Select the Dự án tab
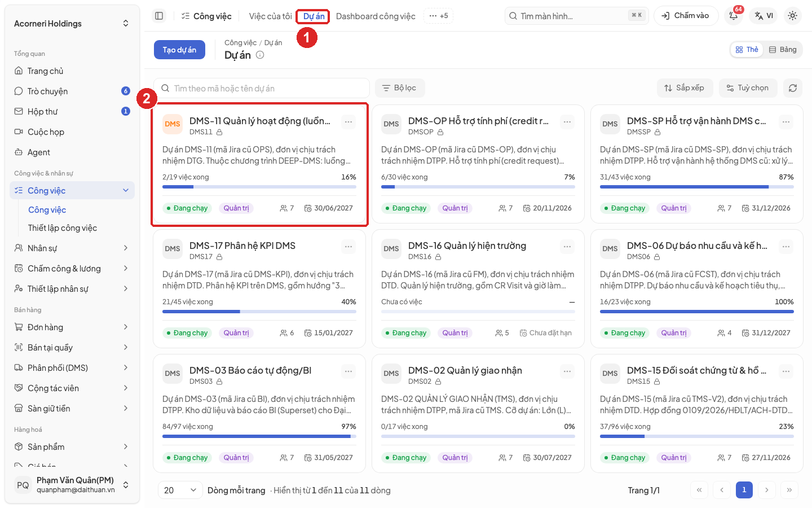The width and height of the screenshot is (812, 508). pyautogui.click(x=314, y=16)
